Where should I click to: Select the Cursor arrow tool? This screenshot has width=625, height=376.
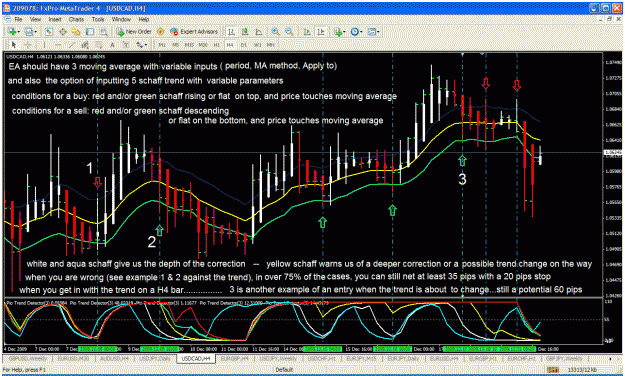(x=14, y=45)
